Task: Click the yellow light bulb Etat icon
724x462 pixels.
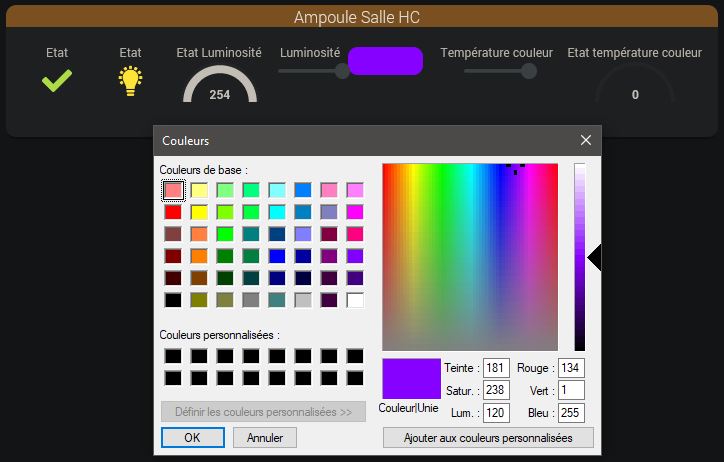Action: pyautogui.click(x=131, y=81)
